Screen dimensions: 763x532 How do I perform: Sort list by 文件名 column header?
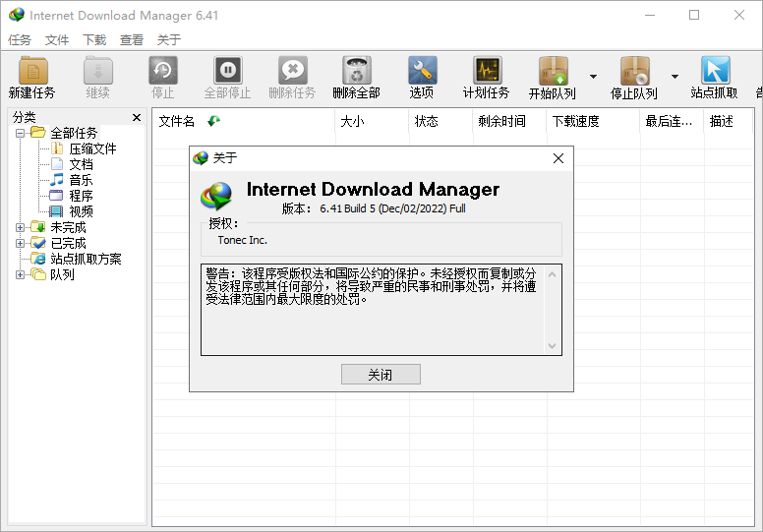[x=177, y=121]
